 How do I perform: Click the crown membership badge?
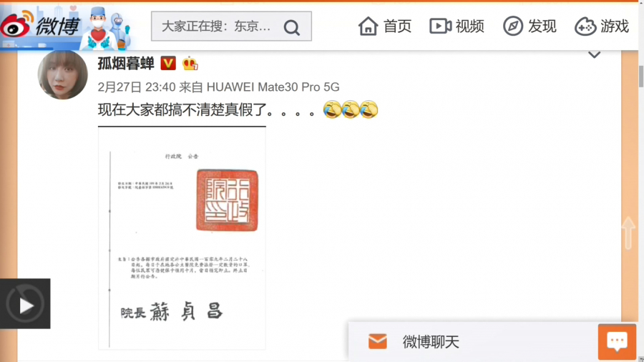pyautogui.click(x=190, y=64)
